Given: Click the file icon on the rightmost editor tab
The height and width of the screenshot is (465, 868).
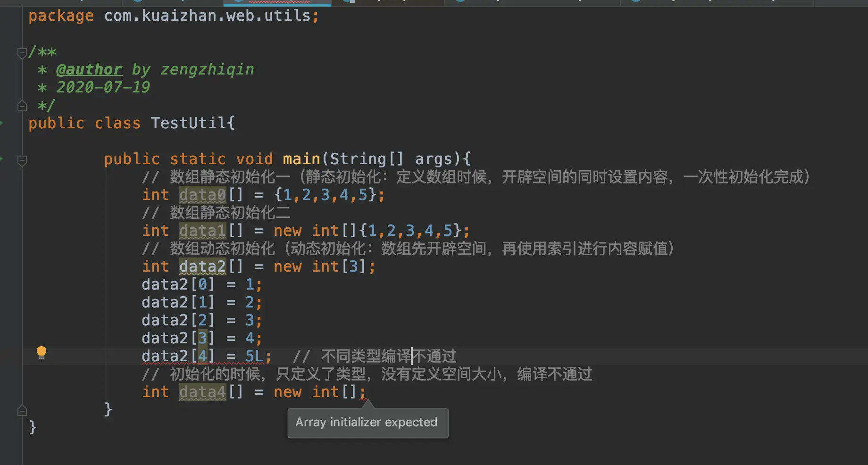Looking at the screenshot, I should pos(634,2).
